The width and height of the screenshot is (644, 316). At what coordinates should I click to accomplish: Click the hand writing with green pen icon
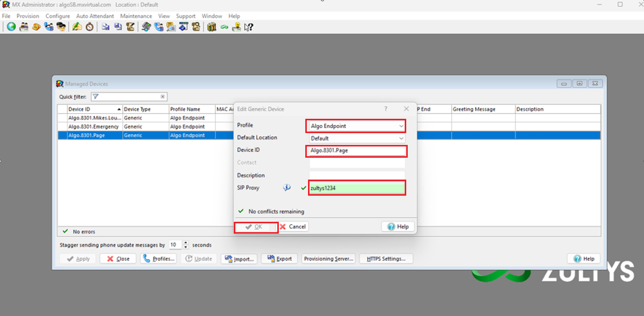[x=77, y=27]
